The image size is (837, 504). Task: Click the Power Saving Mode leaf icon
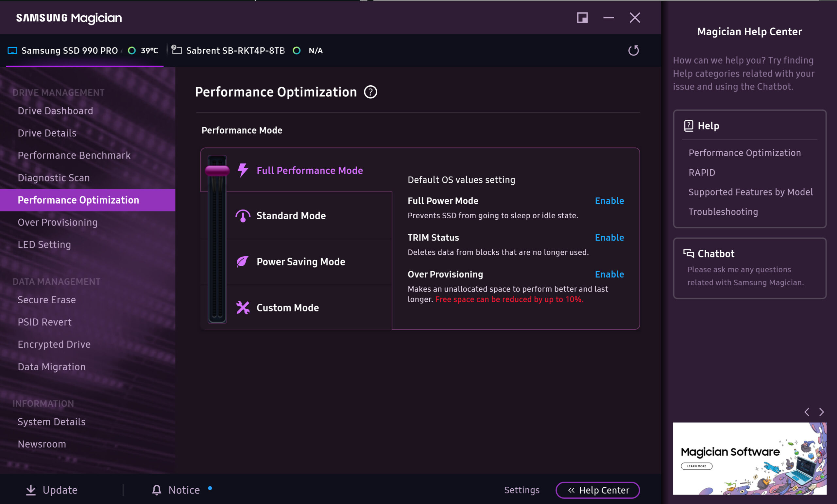click(243, 262)
